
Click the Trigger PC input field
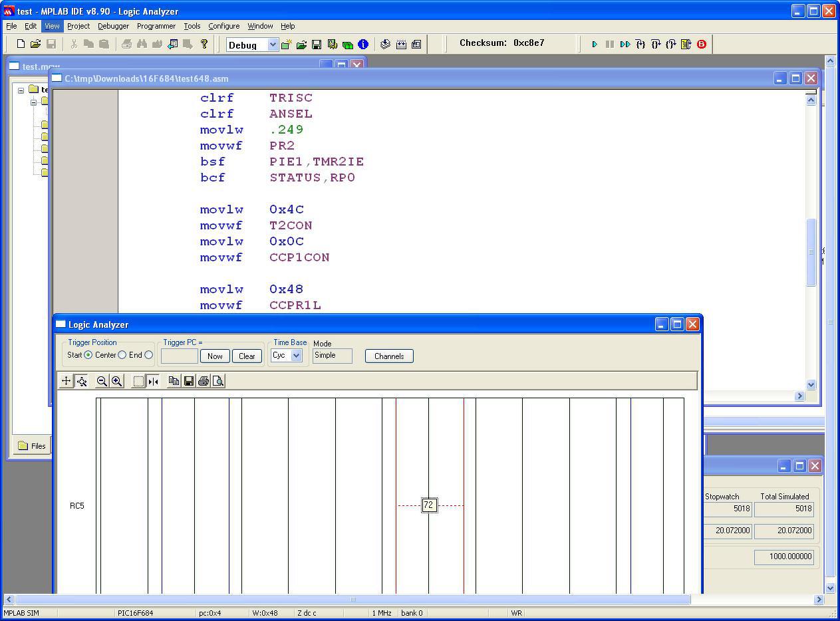pyautogui.click(x=180, y=356)
